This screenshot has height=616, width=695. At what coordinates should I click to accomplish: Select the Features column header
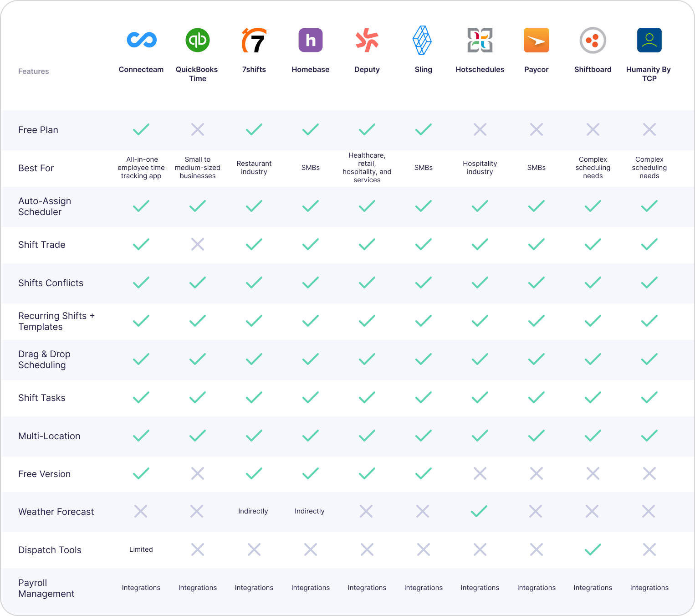(33, 71)
